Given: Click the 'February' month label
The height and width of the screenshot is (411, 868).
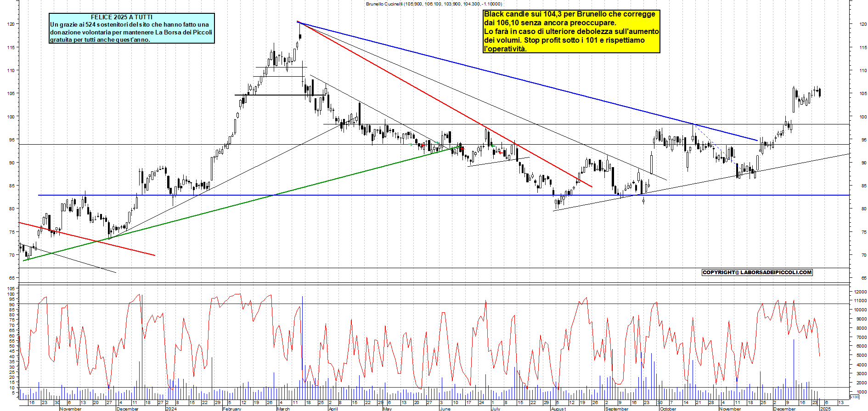Looking at the screenshot, I should (232, 409).
